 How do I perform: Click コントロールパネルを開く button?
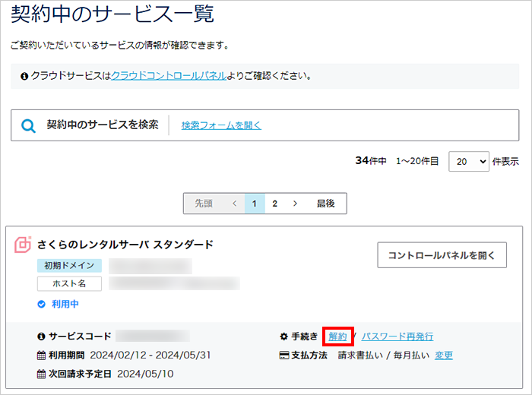coord(442,255)
